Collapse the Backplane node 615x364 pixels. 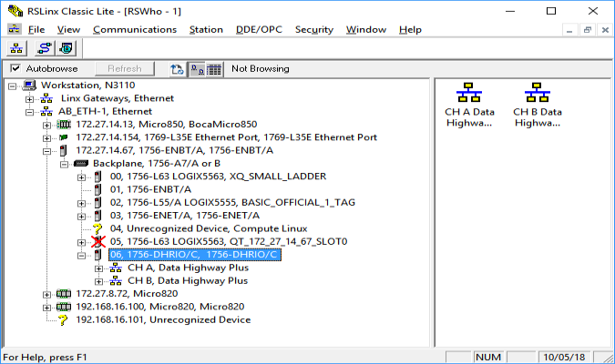[64, 165]
